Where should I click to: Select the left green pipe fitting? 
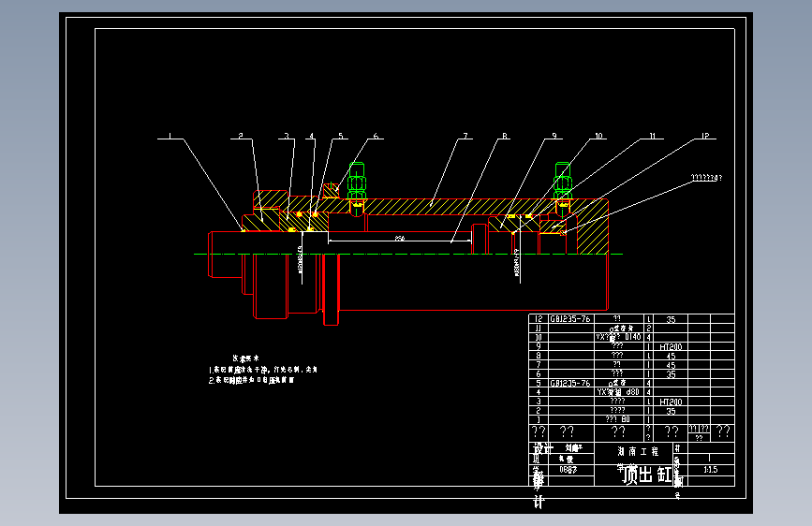(x=357, y=182)
